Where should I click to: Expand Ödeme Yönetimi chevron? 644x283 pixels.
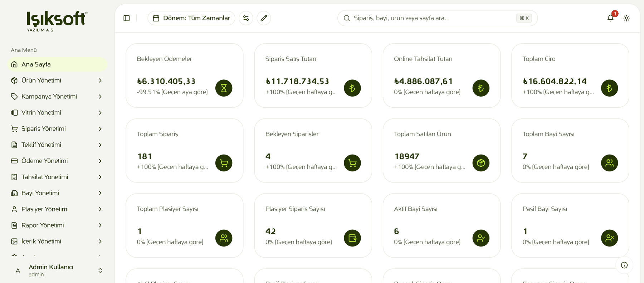point(100,161)
